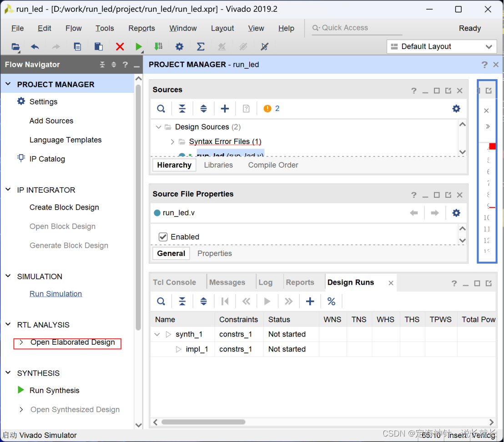Open the Properties tab of source file
The image size is (504, 442).
click(x=215, y=253)
